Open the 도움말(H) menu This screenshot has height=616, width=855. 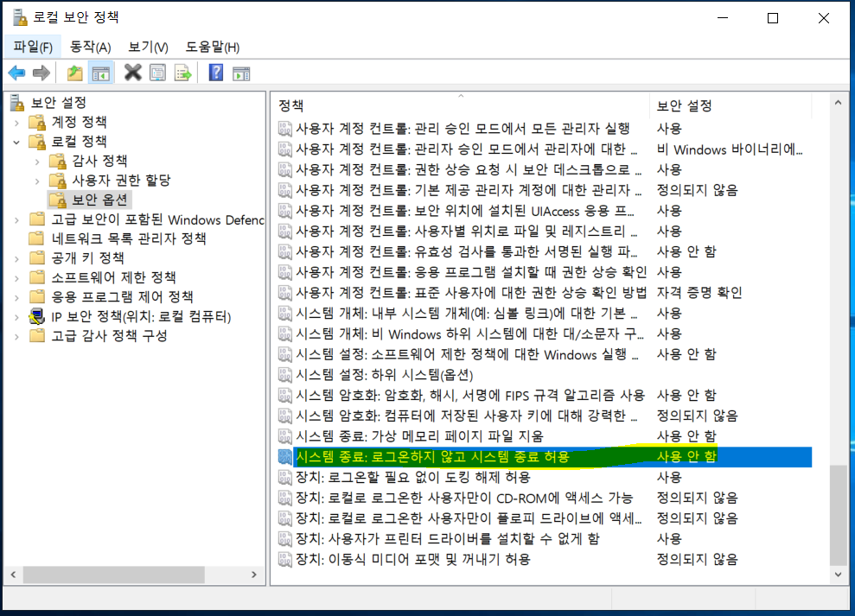coord(212,47)
